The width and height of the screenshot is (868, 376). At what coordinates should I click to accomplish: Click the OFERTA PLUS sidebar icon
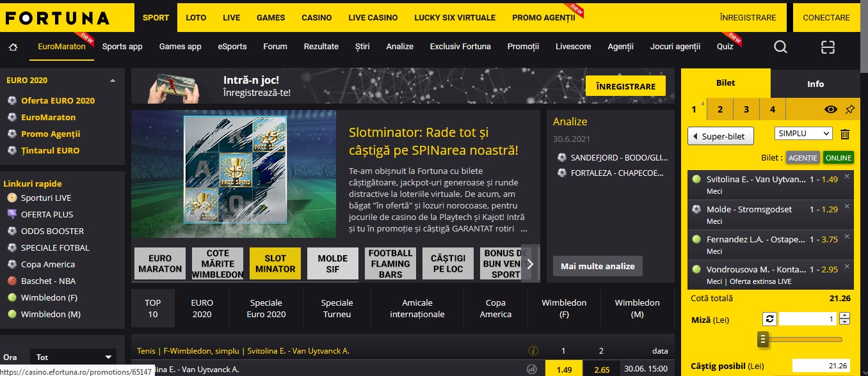coord(12,214)
